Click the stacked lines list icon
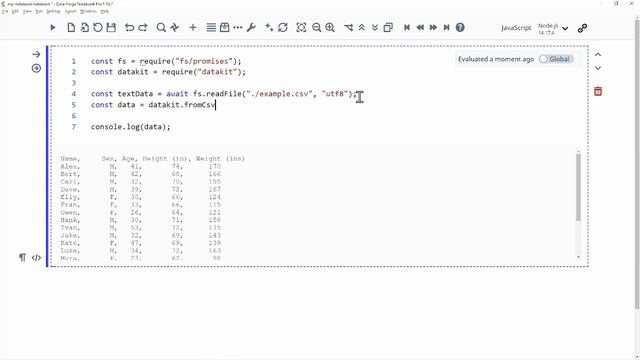The height and width of the screenshot is (360, 640). (x=211, y=27)
